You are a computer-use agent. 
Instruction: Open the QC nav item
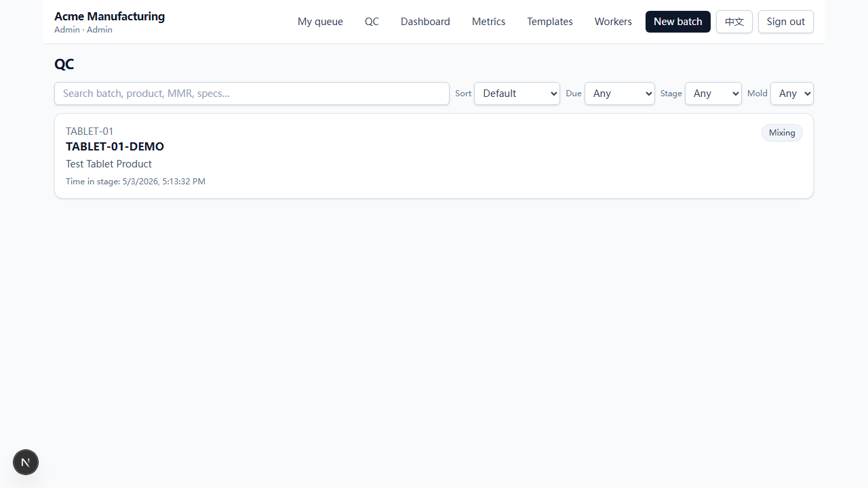coord(372,22)
